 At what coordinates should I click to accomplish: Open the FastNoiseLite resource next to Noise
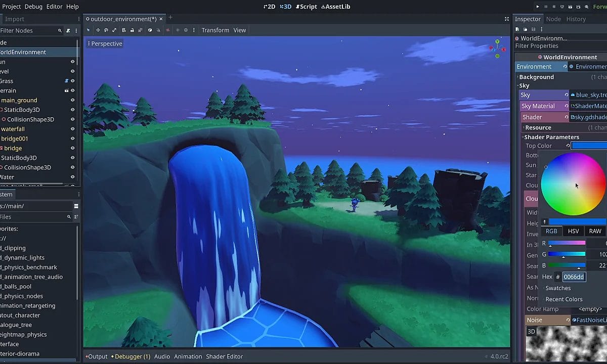coord(587,320)
